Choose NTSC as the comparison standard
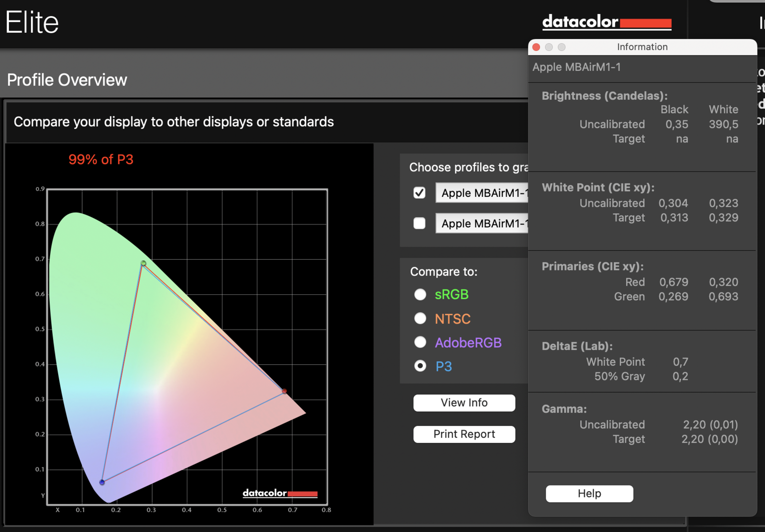 tap(420, 318)
